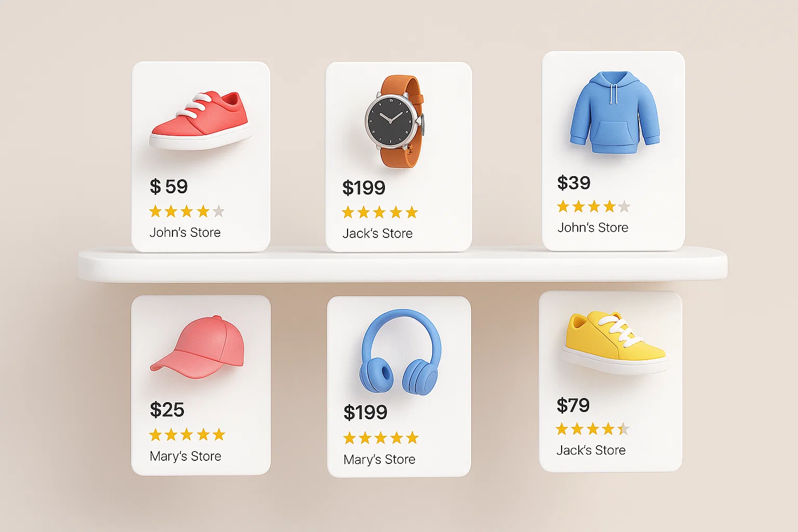Visit Mary's Store link under headphones

[x=379, y=459]
